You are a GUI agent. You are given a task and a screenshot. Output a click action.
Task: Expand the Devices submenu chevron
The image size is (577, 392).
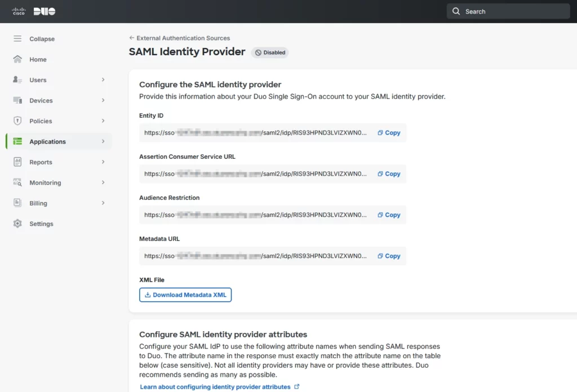(103, 100)
